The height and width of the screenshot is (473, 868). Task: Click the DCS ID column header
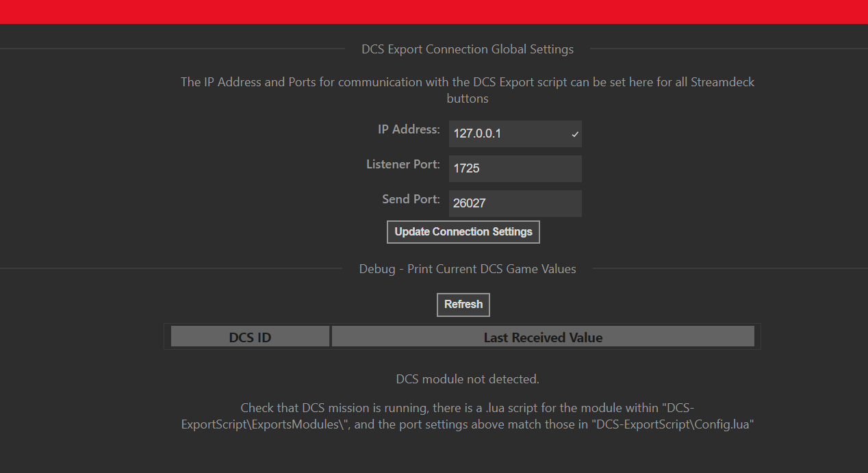[250, 337]
